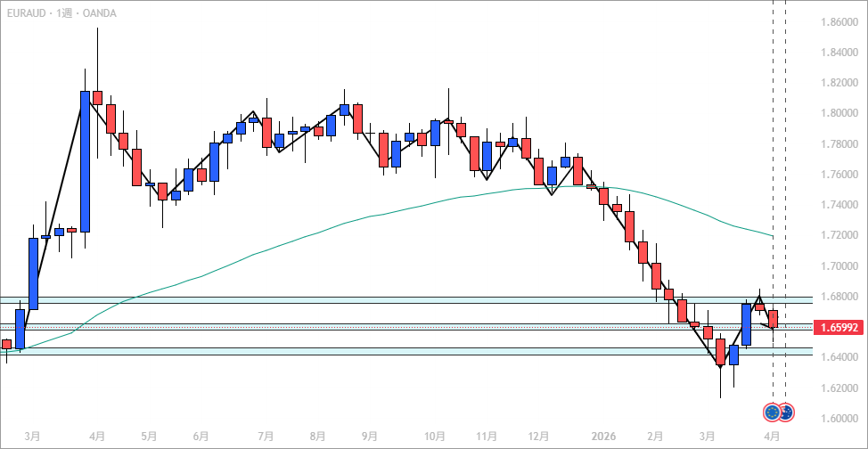The height and width of the screenshot is (449, 868).
Task: Click the 10月 label on time axis
Action: 435,437
